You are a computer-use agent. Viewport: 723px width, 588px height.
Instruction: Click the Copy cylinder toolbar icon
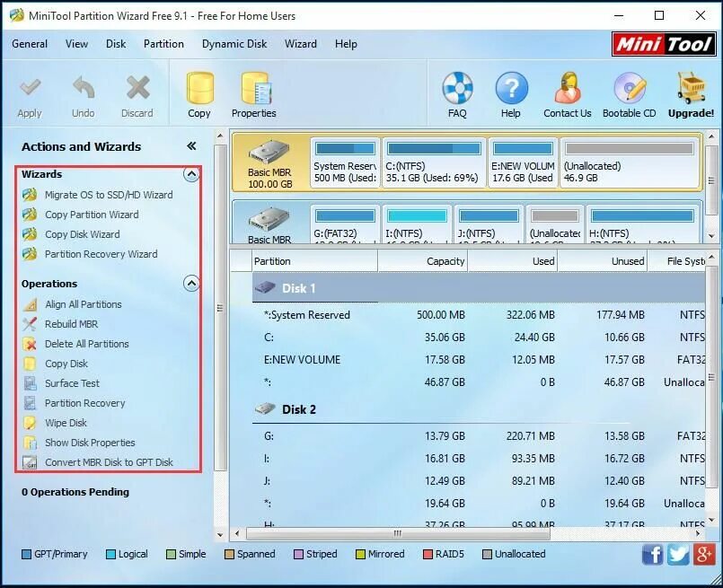[199, 88]
